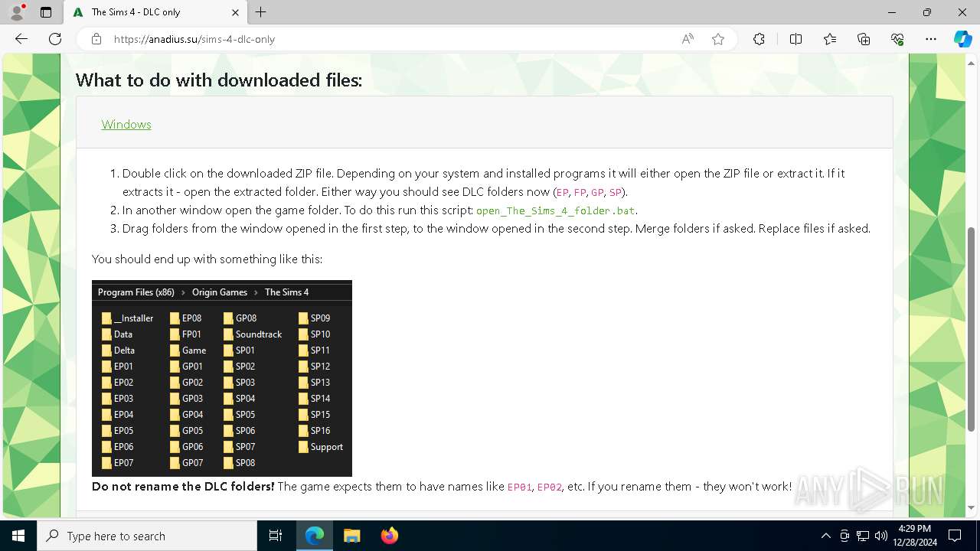
Task: Click the 'What to do with downloaded files' heading
Action: tap(219, 80)
